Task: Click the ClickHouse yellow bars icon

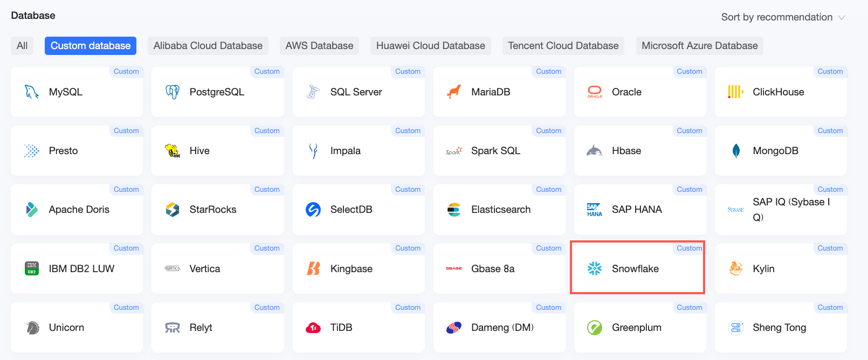Action: [x=735, y=92]
